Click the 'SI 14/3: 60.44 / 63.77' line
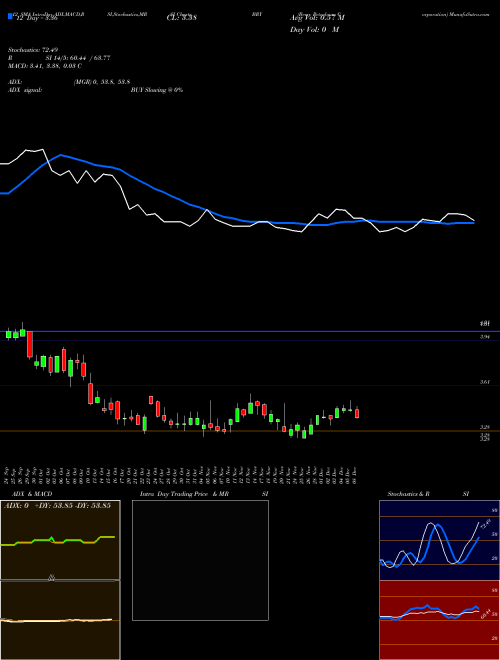The image size is (500, 660). (x=78, y=58)
